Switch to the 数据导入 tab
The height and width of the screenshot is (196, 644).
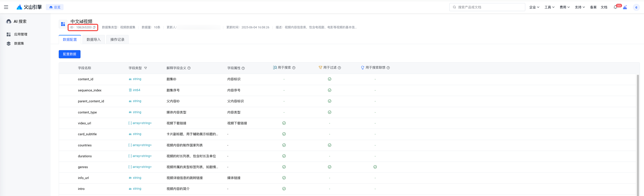pos(94,40)
